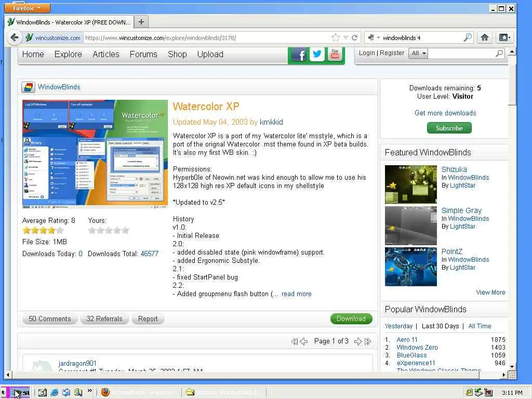Go back with the browser back arrow
Image resolution: width=532 pixels, height=399 pixels.
[14, 37]
